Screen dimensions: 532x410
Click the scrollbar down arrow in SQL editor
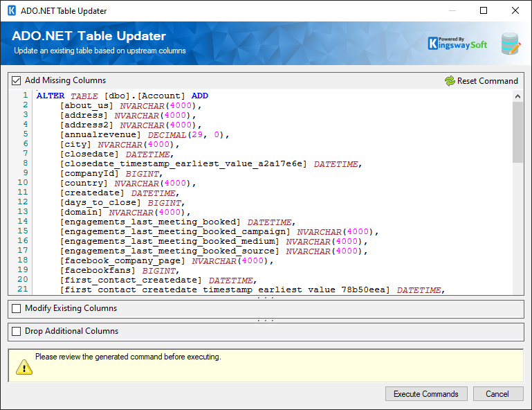(x=517, y=290)
